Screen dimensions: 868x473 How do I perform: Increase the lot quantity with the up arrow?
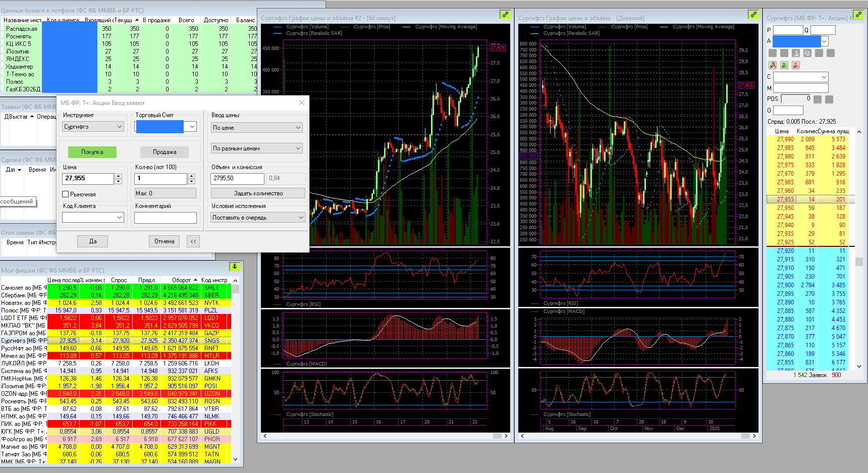(x=191, y=176)
